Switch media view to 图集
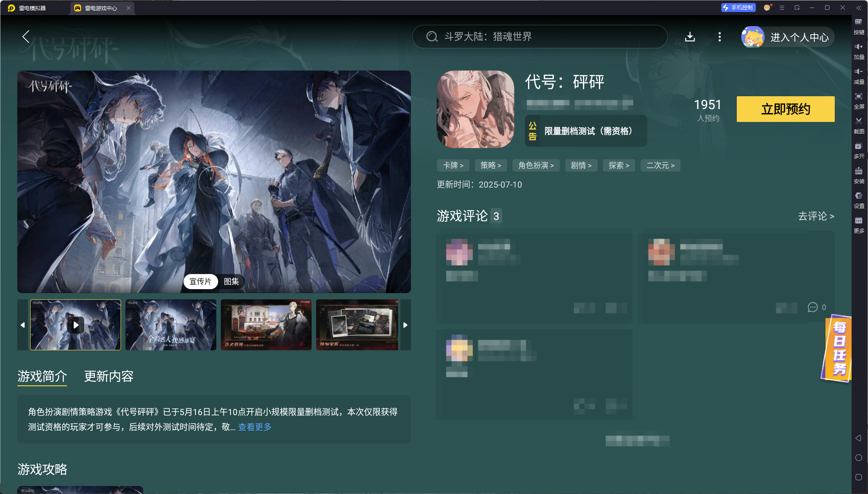Image resolution: width=868 pixels, height=494 pixels. coord(231,282)
